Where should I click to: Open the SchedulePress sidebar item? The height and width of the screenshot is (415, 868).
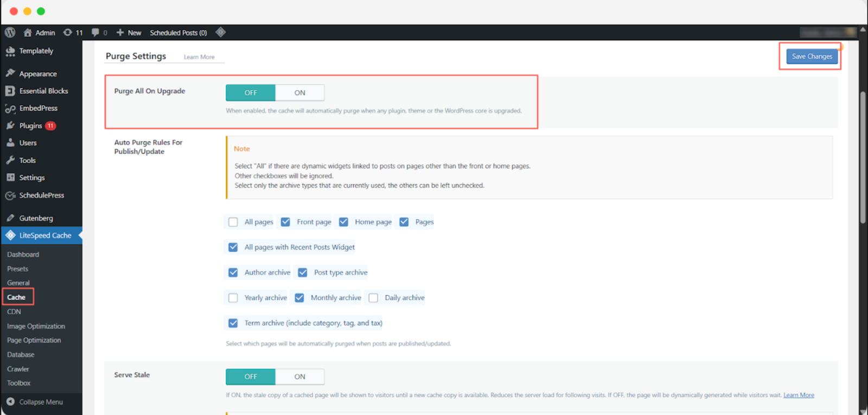point(41,195)
